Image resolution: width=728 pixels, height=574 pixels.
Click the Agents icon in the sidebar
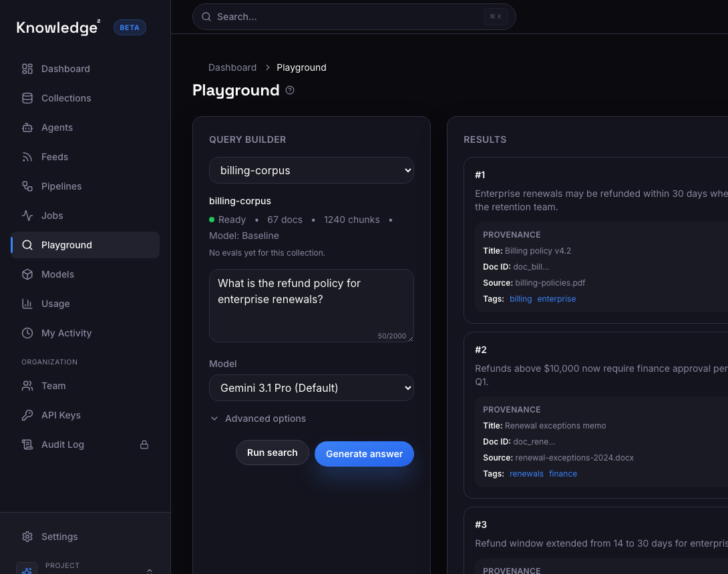(x=27, y=127)
